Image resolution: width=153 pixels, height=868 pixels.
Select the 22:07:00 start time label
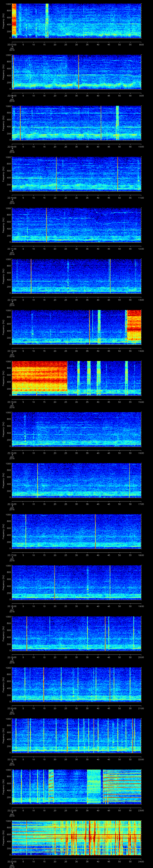tap(12, 44)
